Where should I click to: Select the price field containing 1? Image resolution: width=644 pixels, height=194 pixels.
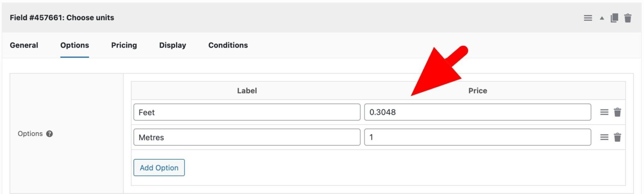pos(478,137)
